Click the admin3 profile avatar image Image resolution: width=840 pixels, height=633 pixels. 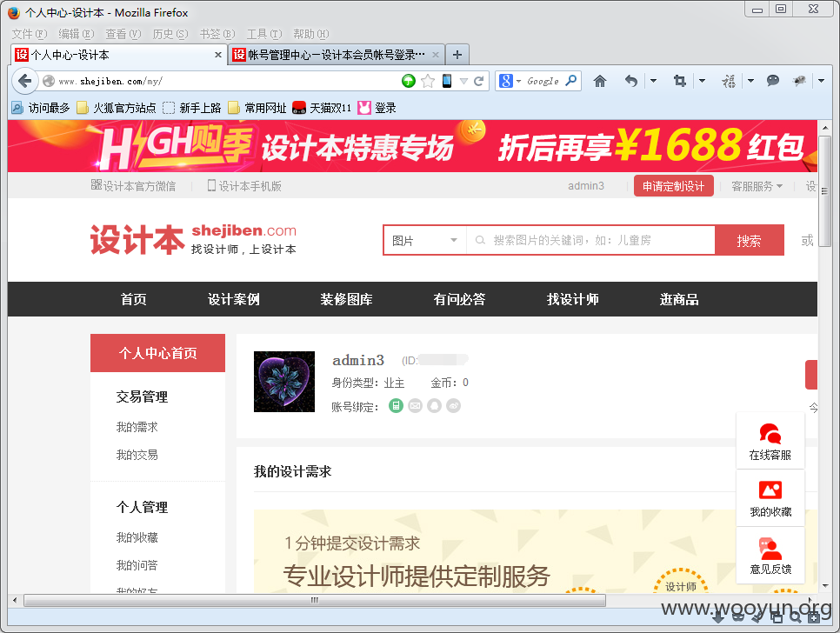(x=284, y=382)
